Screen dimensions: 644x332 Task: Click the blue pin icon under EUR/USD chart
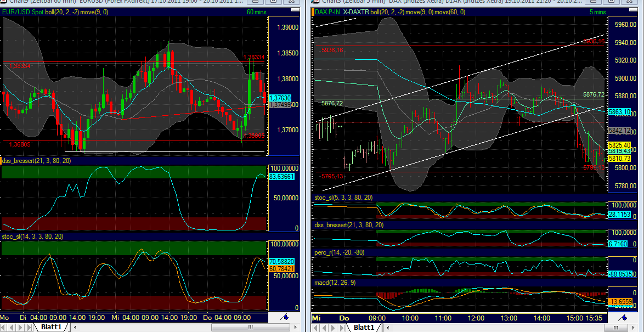click(x=284, y=317)
